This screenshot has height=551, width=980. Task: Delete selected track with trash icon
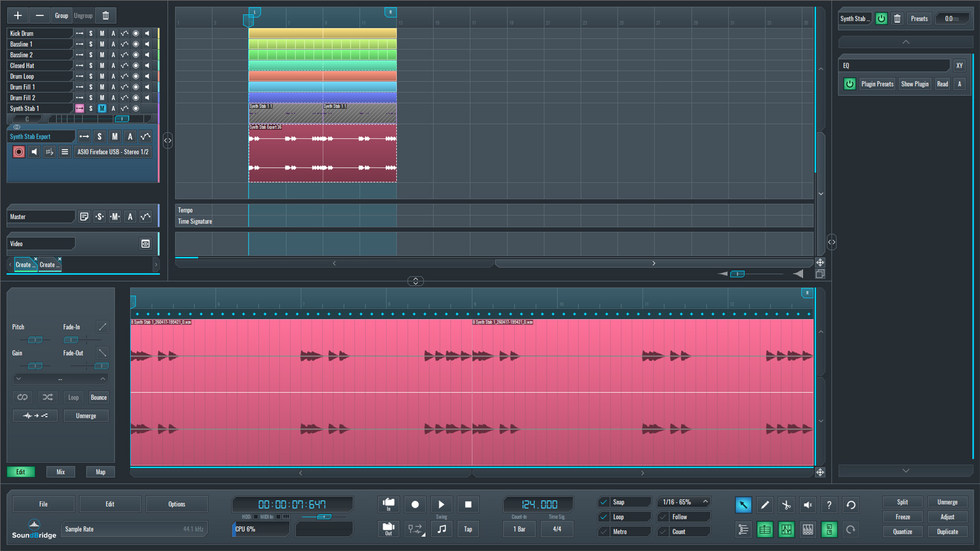click(x=106, y=15)
